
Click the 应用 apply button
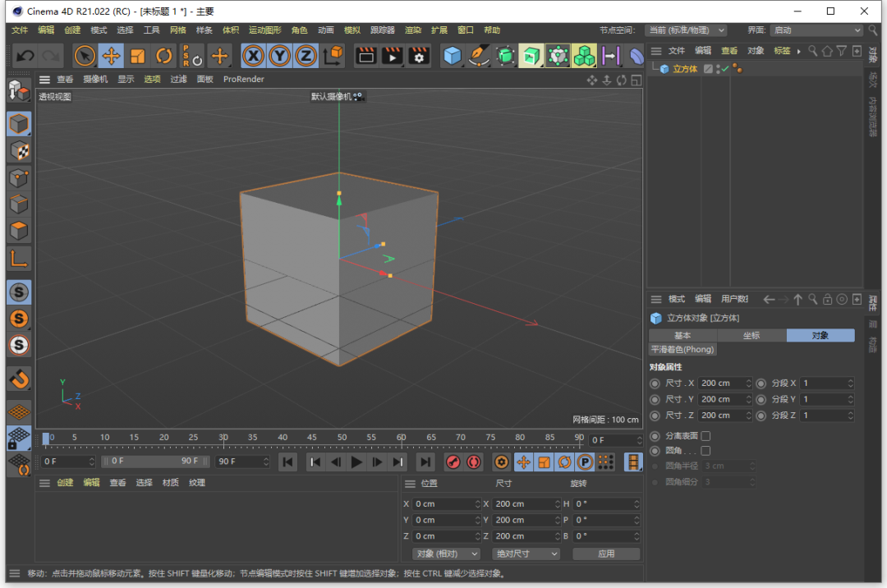pyautogui.click(x=606, y=554)
